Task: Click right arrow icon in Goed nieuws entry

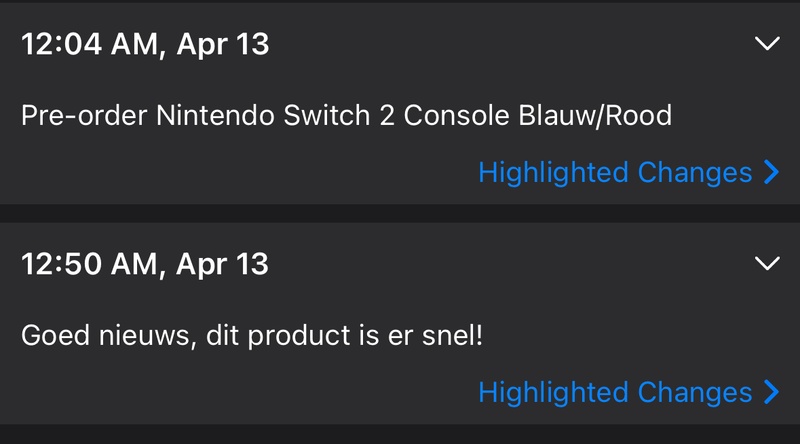Action: (770, 392)
